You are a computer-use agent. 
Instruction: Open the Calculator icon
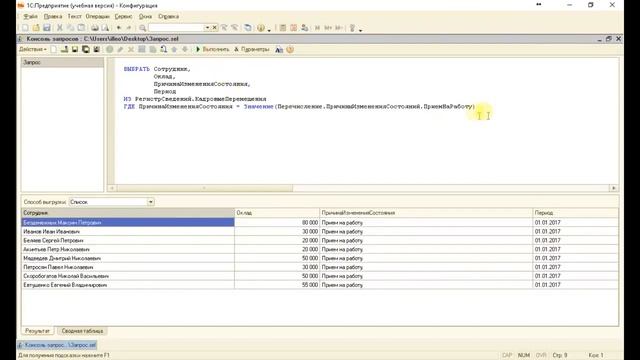[x=282, y=28]
